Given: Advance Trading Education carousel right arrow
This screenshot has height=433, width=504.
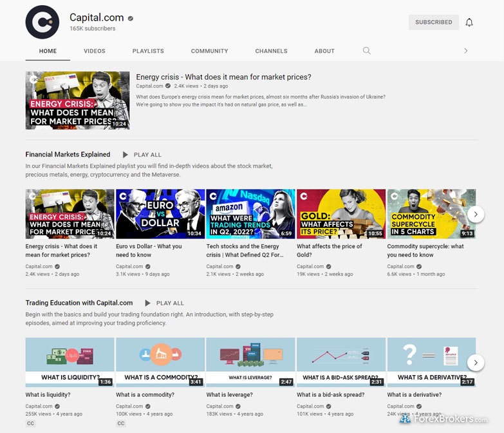Looking at the screenshot, I should click(x=476, y=363).
